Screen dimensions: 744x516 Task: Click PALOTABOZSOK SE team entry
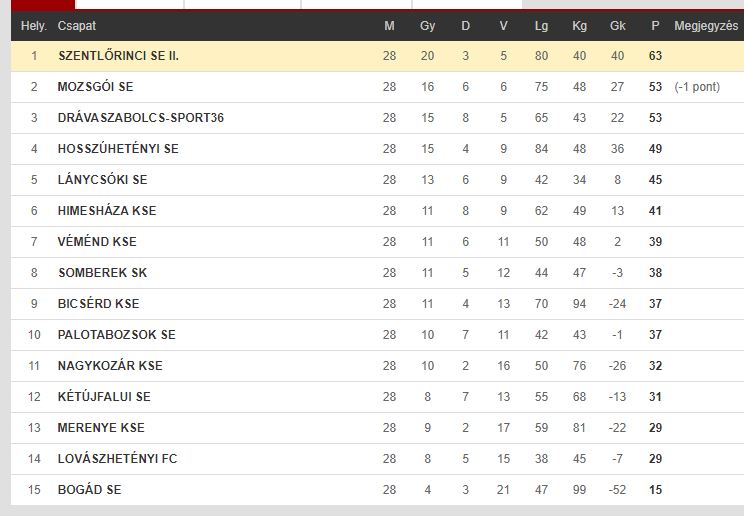coord(116,335)
